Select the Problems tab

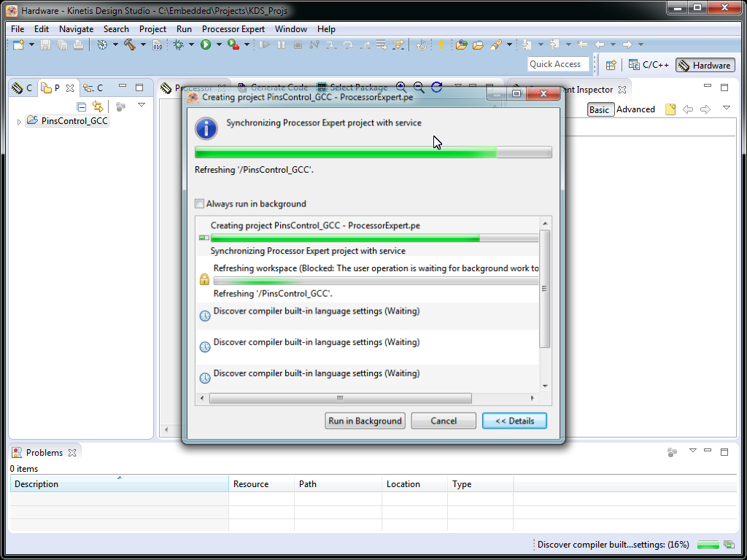click(x=44, y=452)
